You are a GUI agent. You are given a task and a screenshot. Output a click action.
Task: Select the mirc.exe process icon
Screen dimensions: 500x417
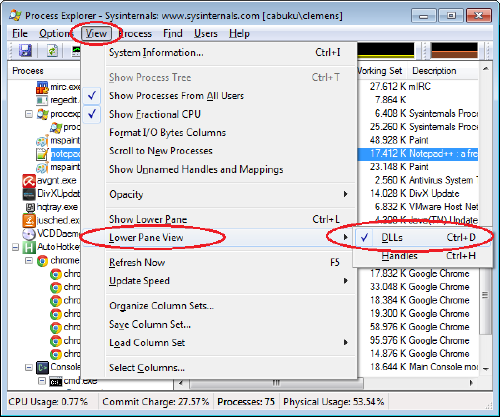(x=42, y=87)
